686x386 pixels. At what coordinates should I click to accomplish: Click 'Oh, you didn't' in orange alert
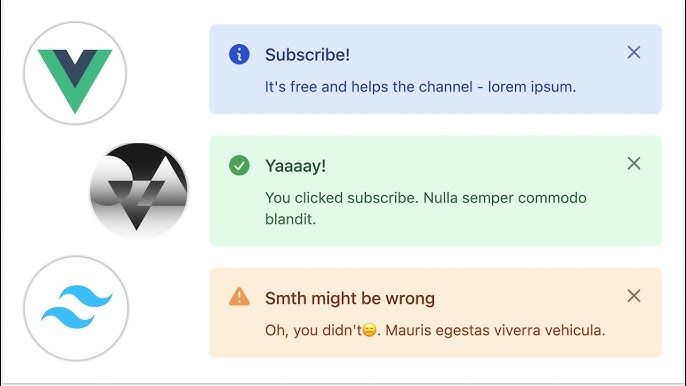coord(313,330)
